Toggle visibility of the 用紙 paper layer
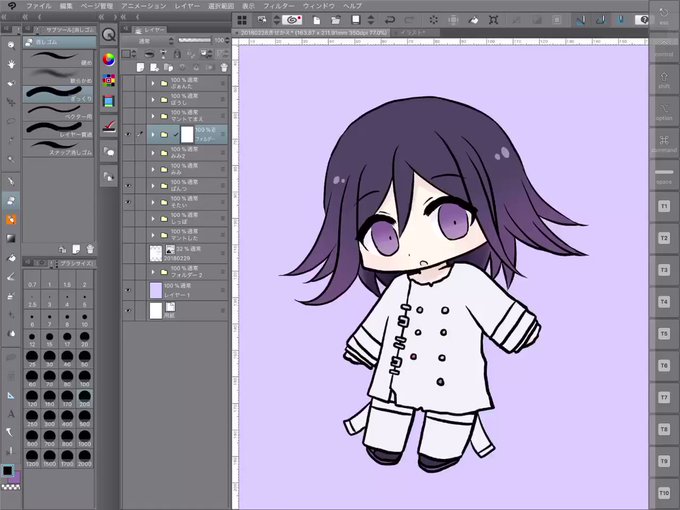The height and width of the screenshot is (510, 680). pyautogui.click(x=128, y=311)
